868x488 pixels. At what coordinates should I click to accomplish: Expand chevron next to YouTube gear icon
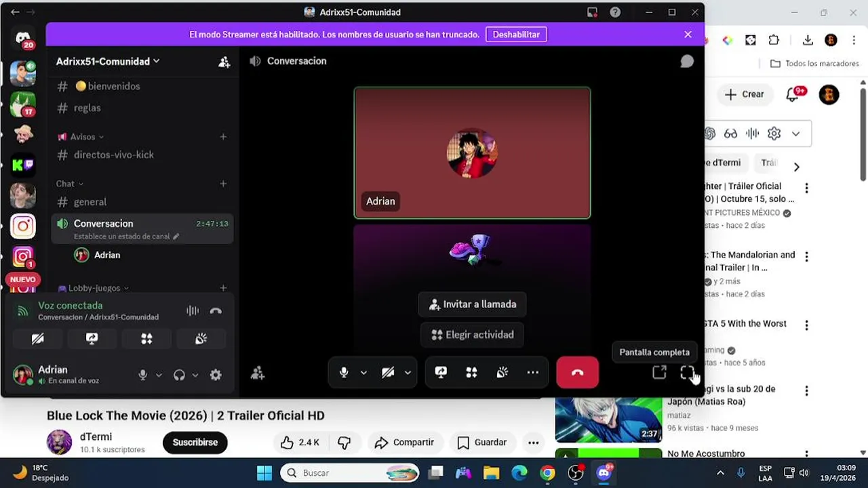pos(796,134)
